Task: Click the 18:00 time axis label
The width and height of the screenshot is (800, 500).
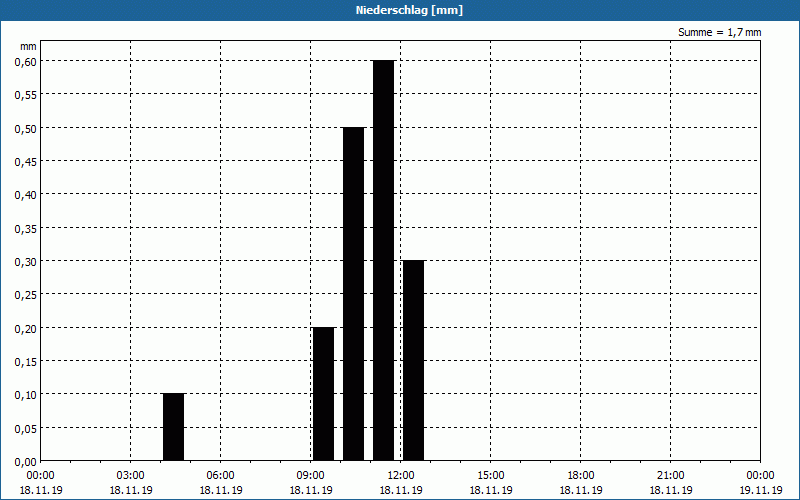Action: tap(581, 476)
